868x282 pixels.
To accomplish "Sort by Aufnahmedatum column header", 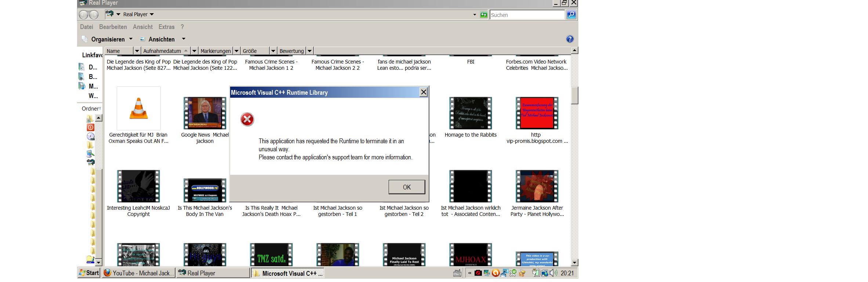I will click(166, 51).
